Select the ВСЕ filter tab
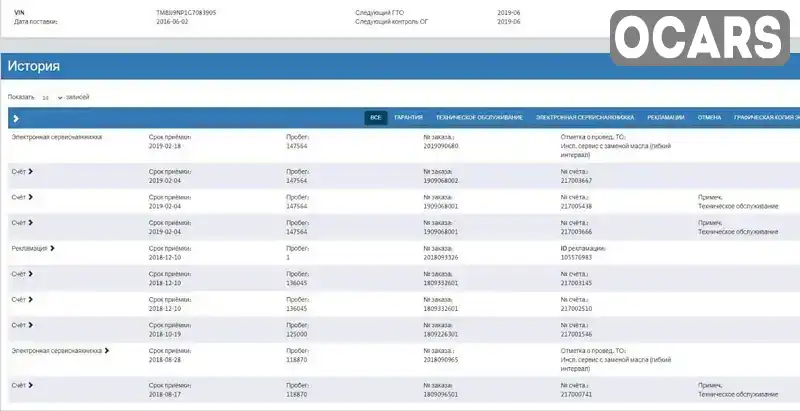 tap(376, 118)
